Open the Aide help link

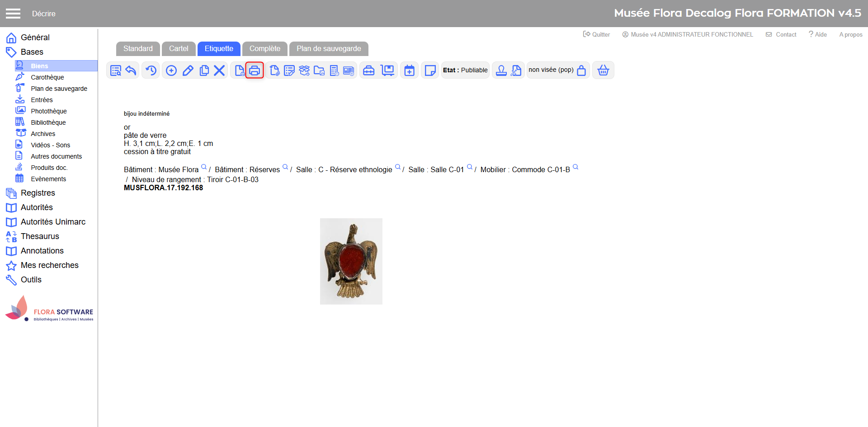tap(818, 34)
